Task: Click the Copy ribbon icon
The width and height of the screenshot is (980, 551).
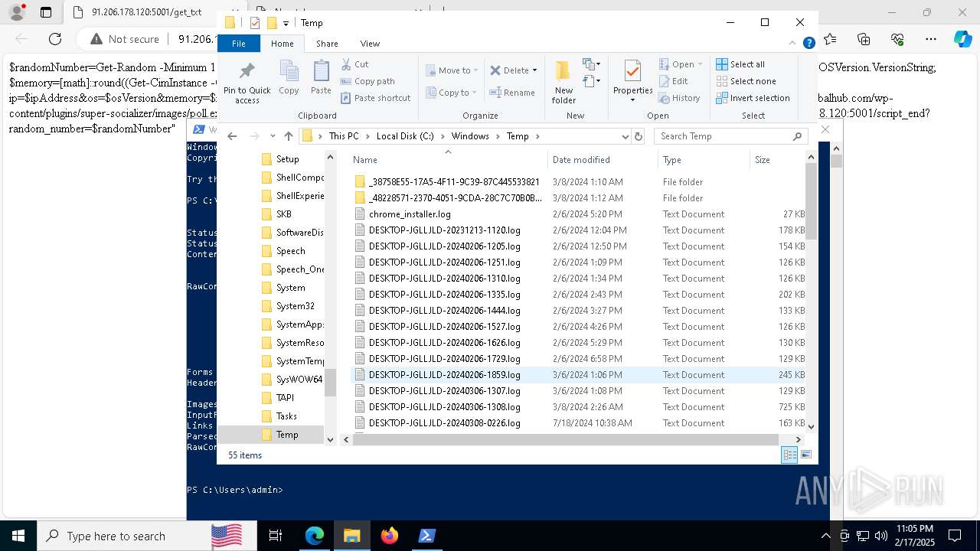Action: [x=289, y=77]
